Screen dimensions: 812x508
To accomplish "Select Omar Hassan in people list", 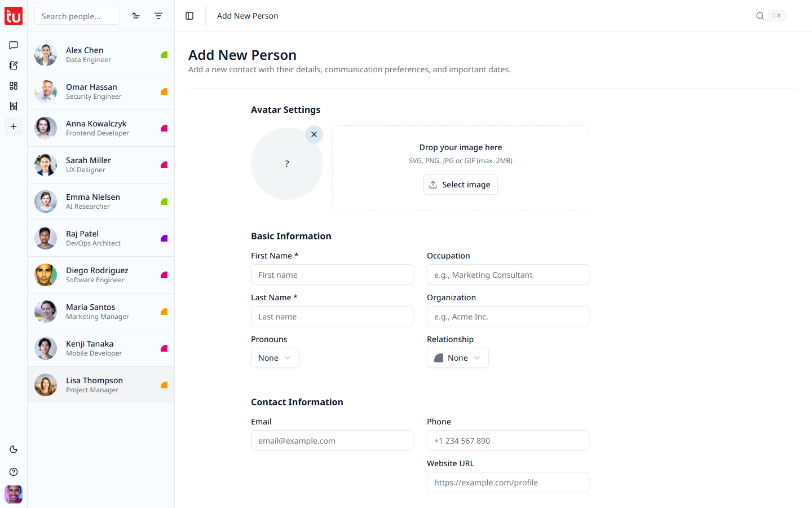I will 101,91.
